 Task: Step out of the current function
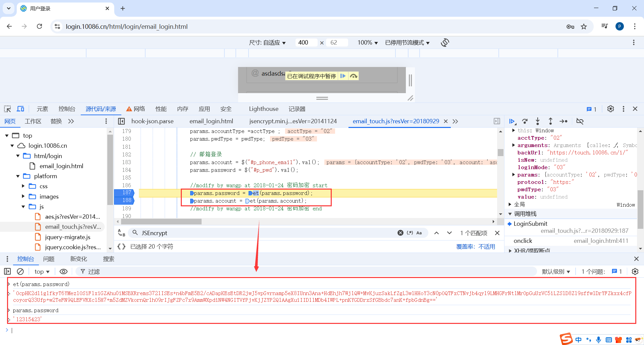click(x=550, y=121)
